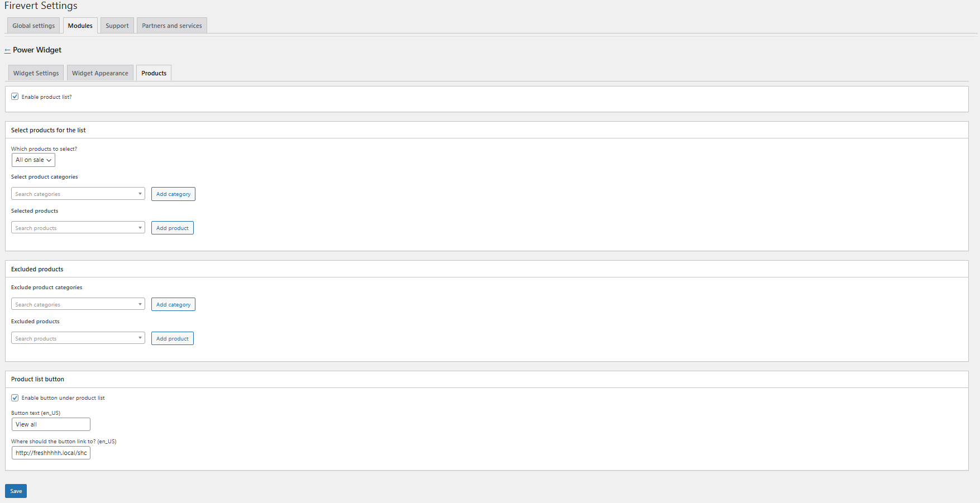Toggle the Enable product list checkbox
The height and width of the screenshot is (503, 980).
15,97
